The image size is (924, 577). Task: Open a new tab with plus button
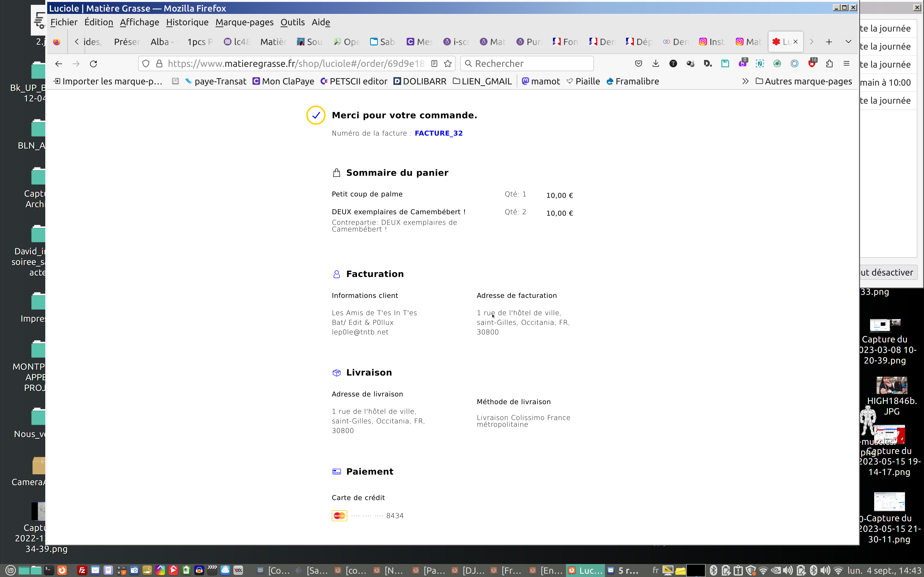pyautogui.click(x=829, y=42)
